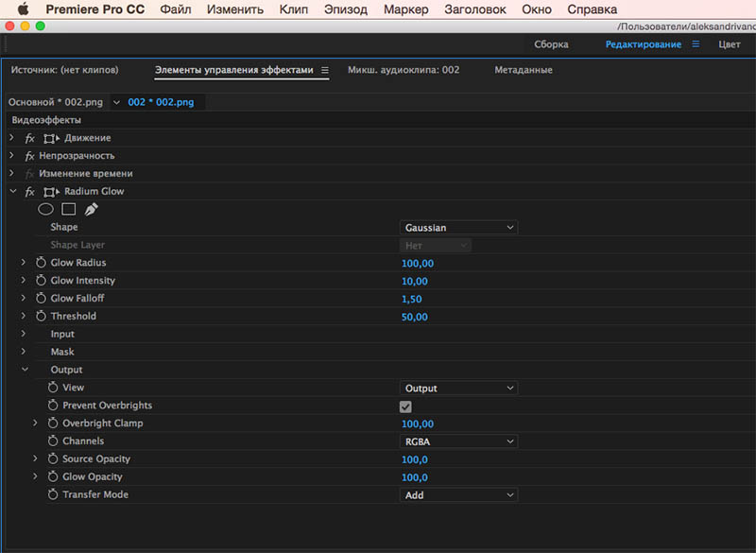This screenshot has width=756, height=553.
Task: Toggle Channels stopwatch animation
Action: coord(53,441)
